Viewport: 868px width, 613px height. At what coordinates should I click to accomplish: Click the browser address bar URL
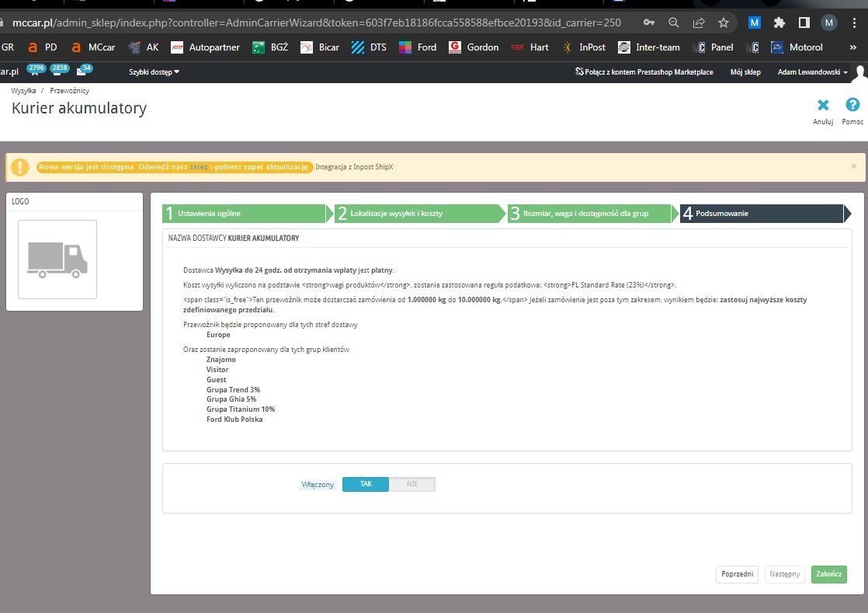(x=317, y=23)
